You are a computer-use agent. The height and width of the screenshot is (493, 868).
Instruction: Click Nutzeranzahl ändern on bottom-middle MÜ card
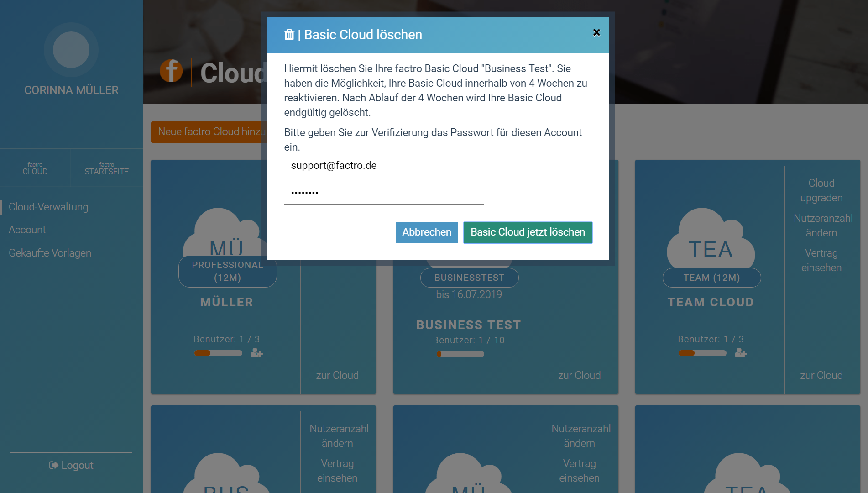click(x=580, y=436)
